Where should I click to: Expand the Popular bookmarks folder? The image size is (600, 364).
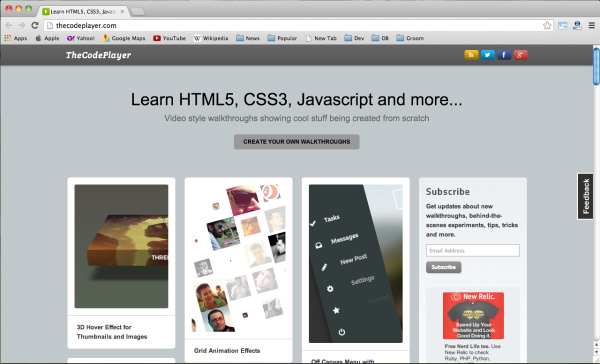(282, 38)
